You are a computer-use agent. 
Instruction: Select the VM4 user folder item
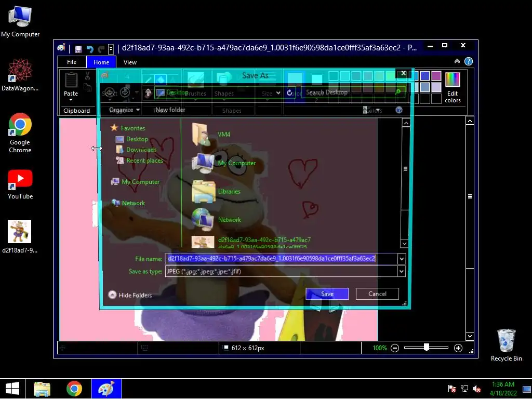211,135
